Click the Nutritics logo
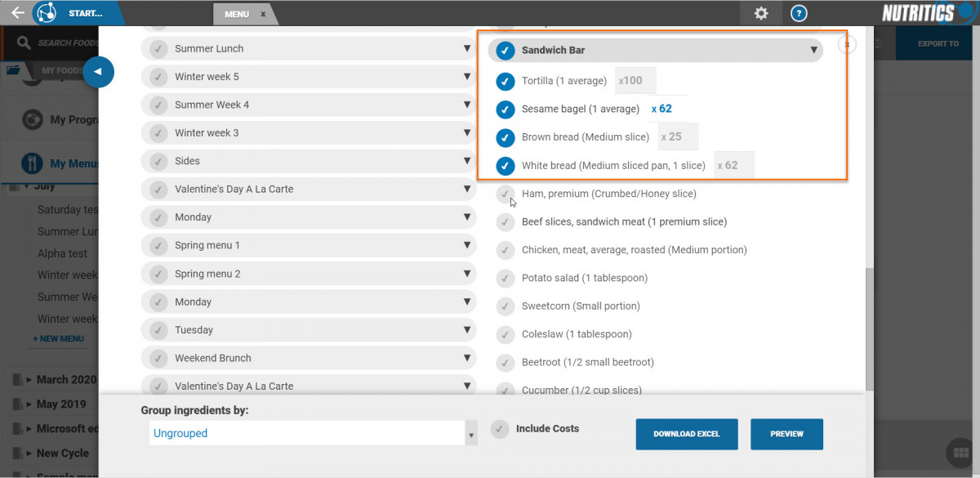 (x=927, y=13)
